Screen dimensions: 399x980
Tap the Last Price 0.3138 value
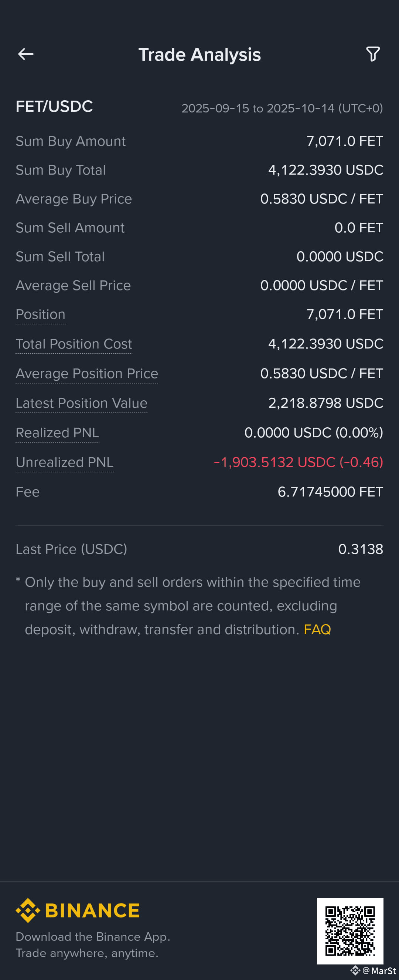click(x=361, y=549)
